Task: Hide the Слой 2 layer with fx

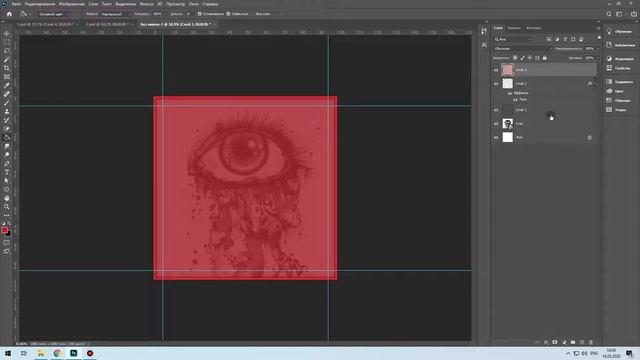Action: [x=496, y=84]
